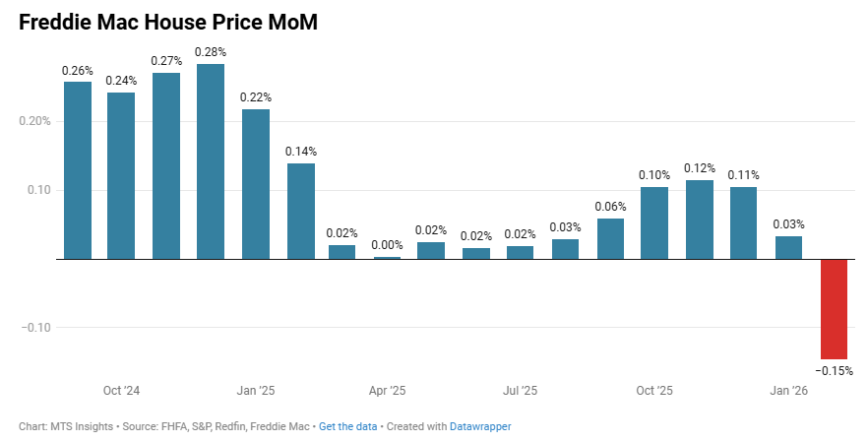Open the 'Get the data' link
The width and height of the screenshot is (868, 442).
[349, 426]
